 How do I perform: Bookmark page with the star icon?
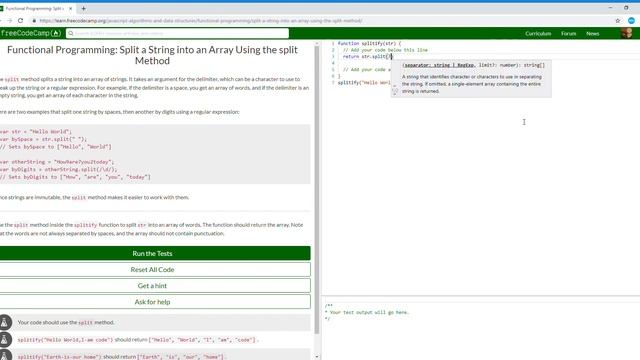coord(618,20)
